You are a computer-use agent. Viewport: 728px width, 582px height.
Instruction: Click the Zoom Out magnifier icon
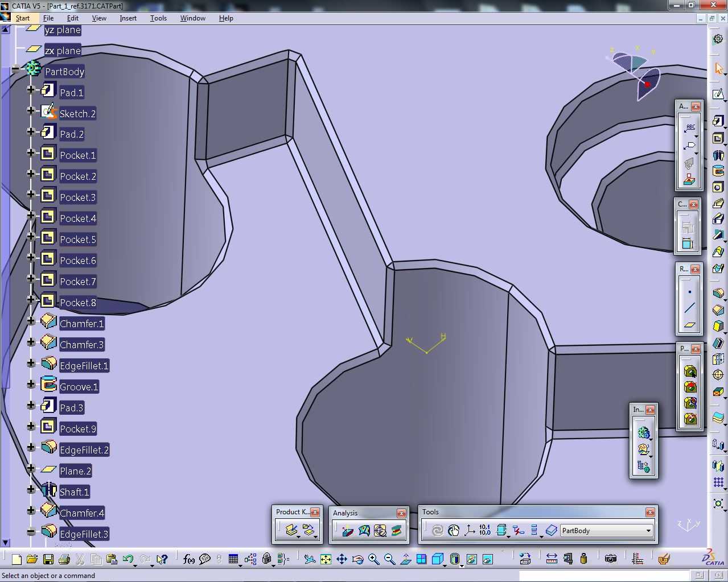click(x=389, y=559)
